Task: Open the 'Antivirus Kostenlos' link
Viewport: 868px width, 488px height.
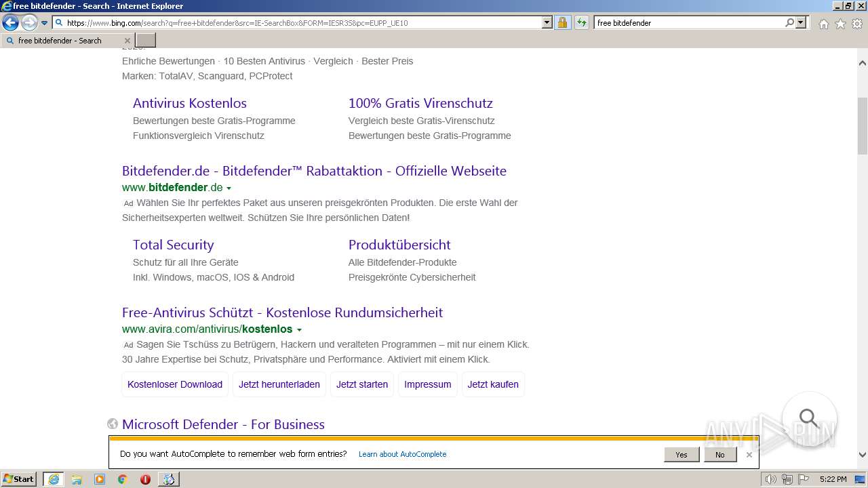Action: (x=190, y=103)
